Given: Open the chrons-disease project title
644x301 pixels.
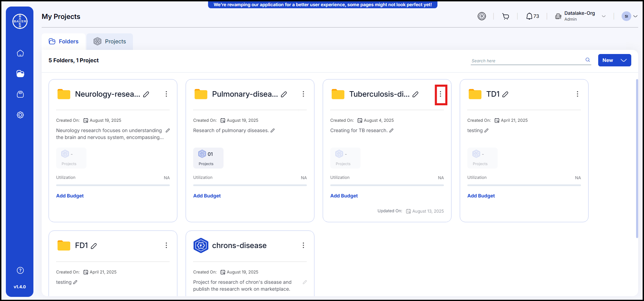Looking at the screenshot, I should tap(239, 246).
